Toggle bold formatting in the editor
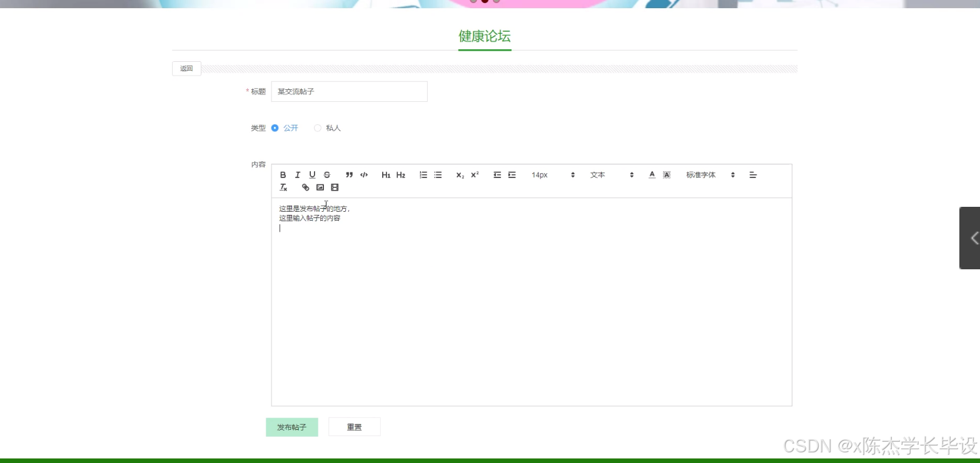 coord(283,174)
